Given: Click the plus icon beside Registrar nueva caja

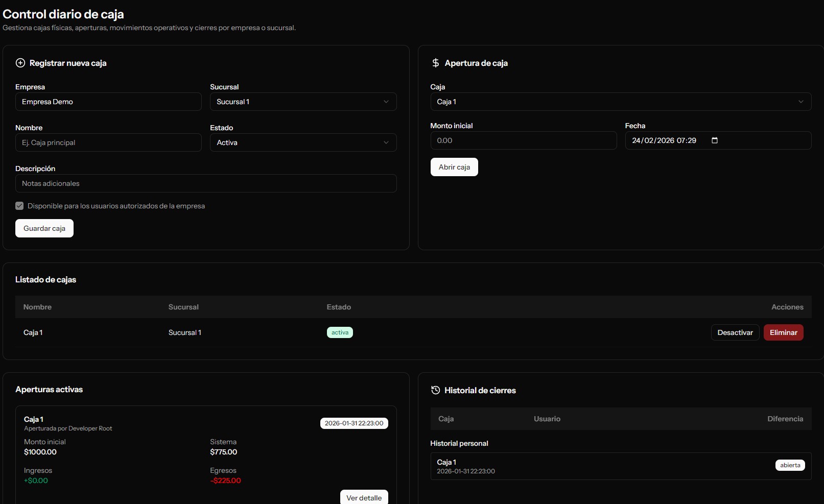Looking at the screenshot, I should tap(20, 63).
